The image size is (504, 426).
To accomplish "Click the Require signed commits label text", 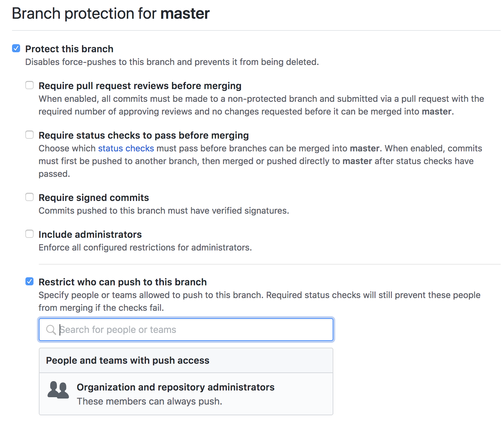I will click(94, 198).
